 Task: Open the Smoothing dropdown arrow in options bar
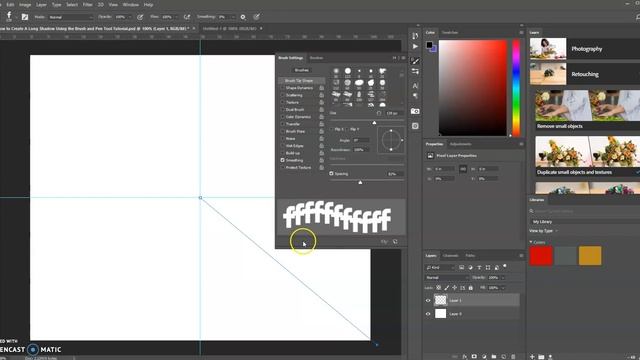coord(233,17)
